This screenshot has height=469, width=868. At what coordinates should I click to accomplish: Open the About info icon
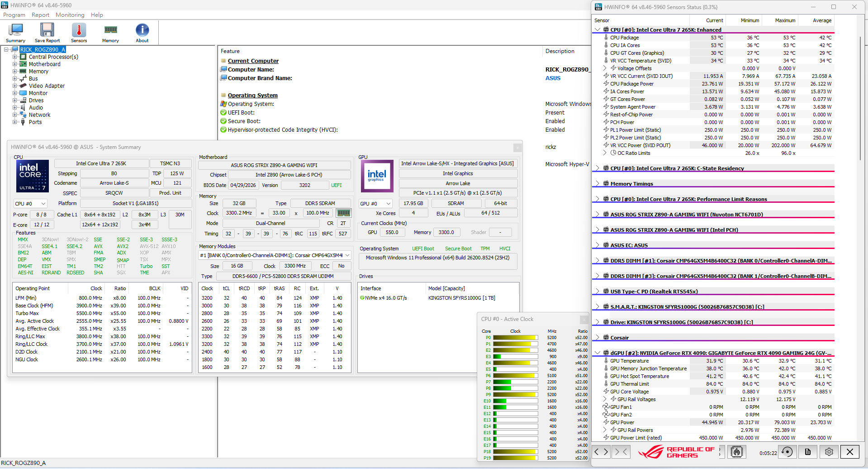(x=142, y=33)
